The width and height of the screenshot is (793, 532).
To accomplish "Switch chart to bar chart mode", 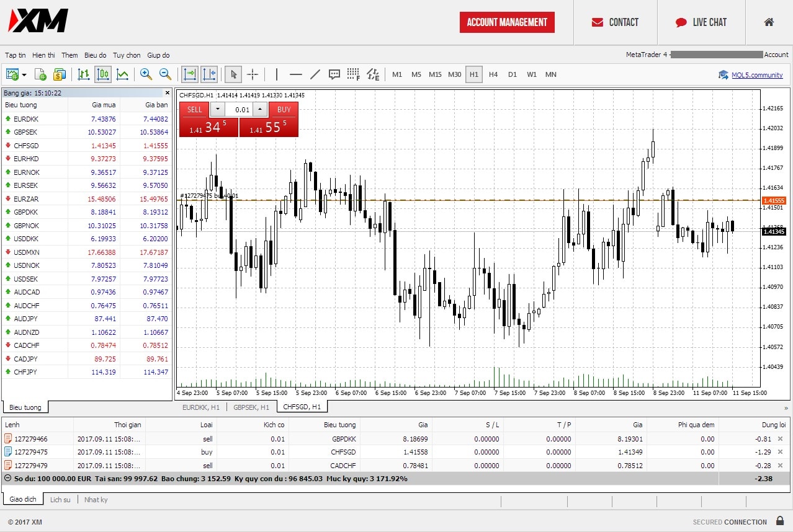I will [x=84, y=74].
